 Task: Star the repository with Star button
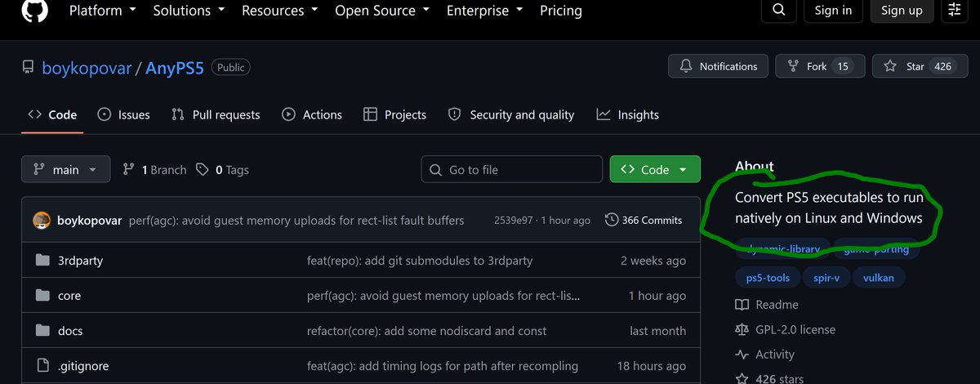click(x=919, y=67)
